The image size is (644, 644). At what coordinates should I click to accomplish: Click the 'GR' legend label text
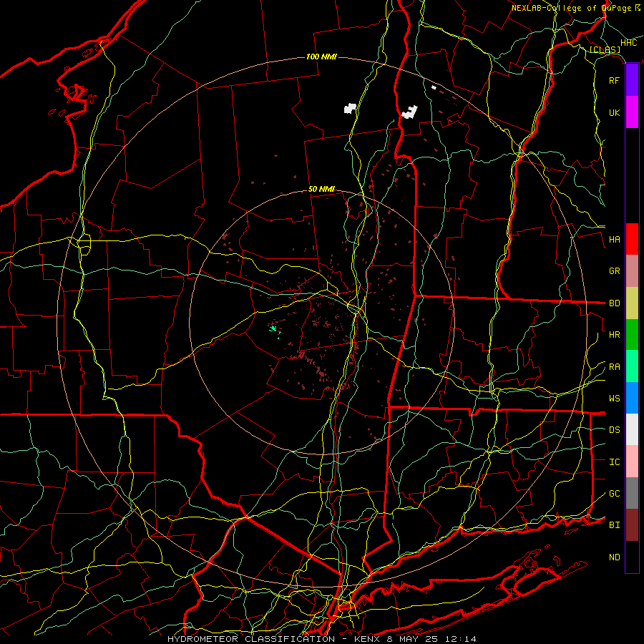coord(615,271)
